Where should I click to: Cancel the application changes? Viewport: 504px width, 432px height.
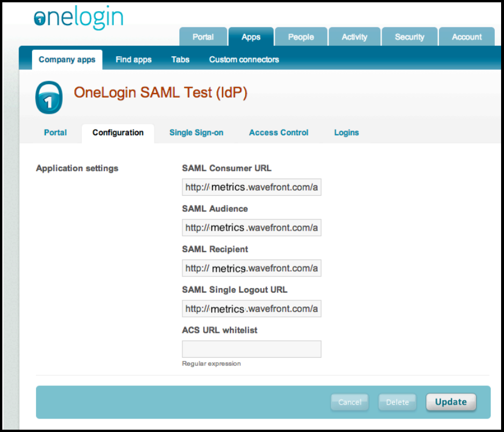pyautogui.click(x=350, y=402)
